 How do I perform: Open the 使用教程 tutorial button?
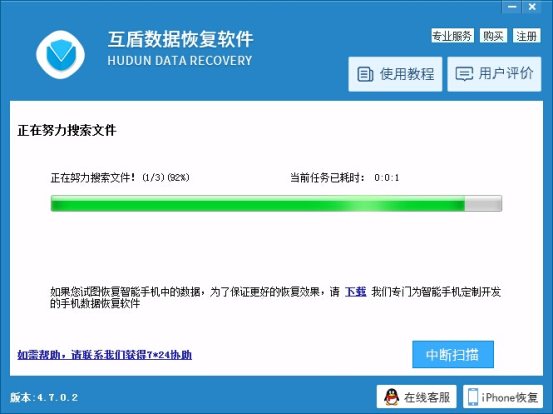coord(395,74)
